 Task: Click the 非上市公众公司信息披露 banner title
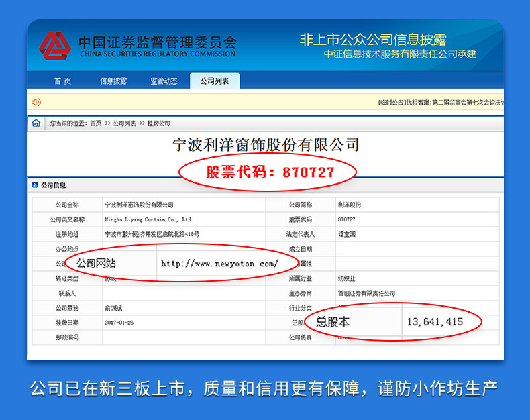[x=373, y=40]
